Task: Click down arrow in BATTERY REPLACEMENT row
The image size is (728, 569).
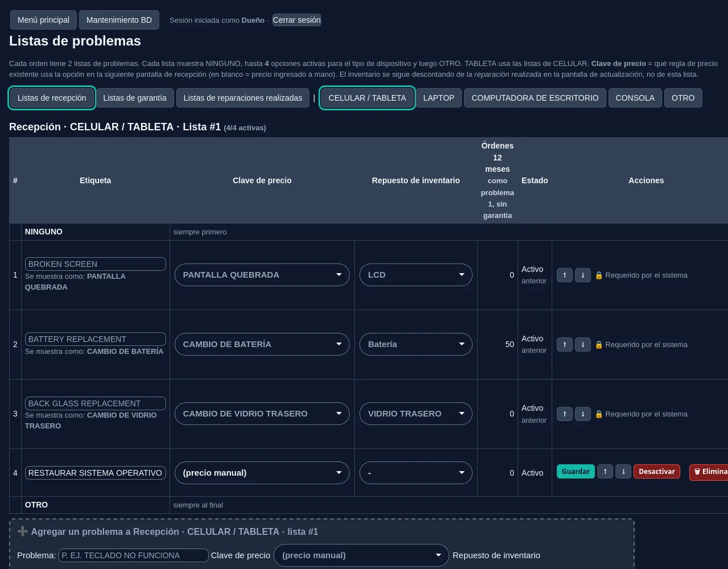Action: coord(583,344)
